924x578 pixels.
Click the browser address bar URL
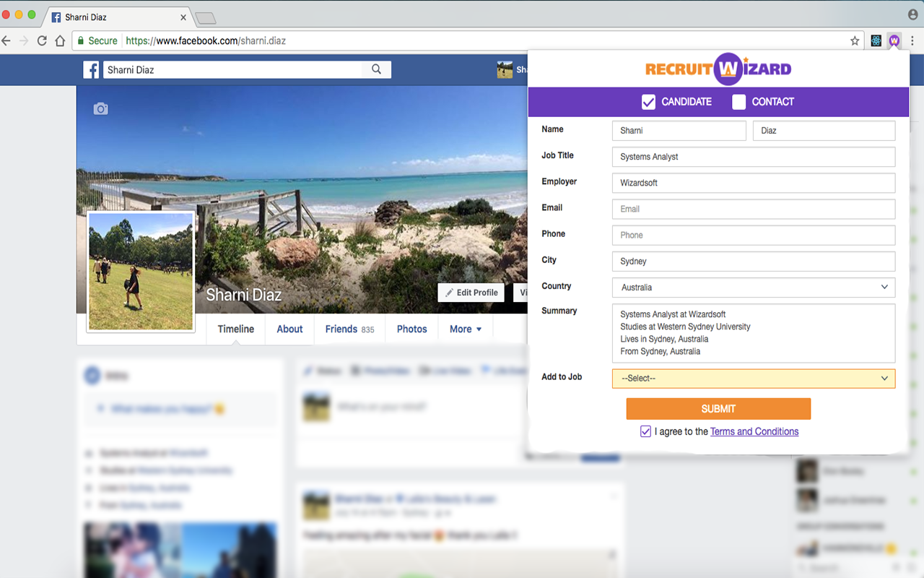click(x=206, y=41)
